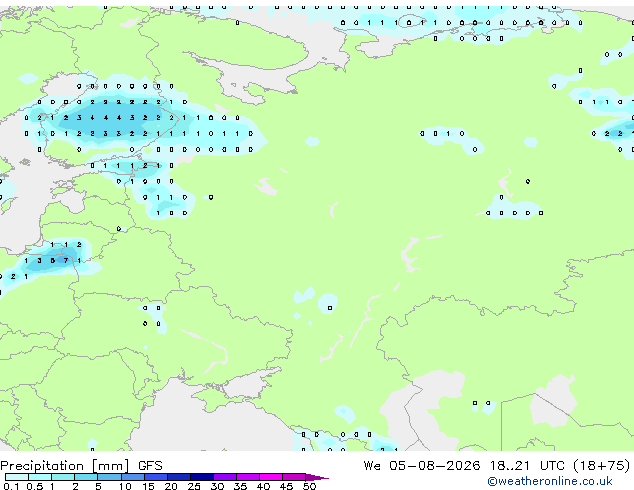Click the '50' legend label
Viewport: 634px width, 490px height.
coord(309,486)
